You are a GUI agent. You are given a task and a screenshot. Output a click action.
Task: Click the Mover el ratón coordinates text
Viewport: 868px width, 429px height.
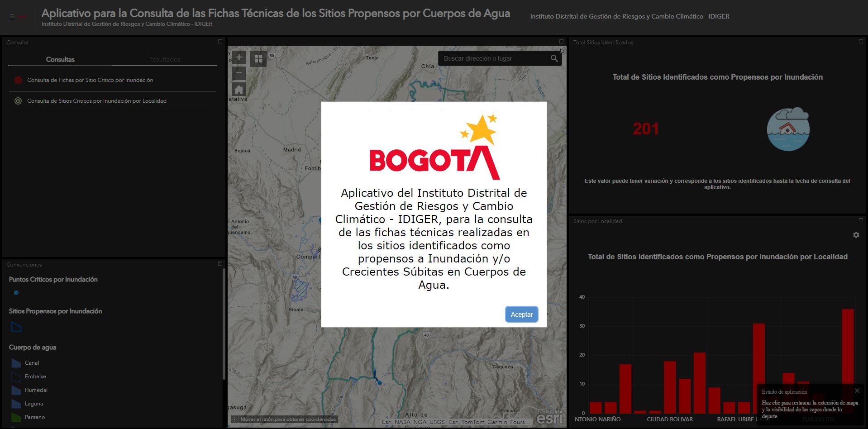click(288, 419)
